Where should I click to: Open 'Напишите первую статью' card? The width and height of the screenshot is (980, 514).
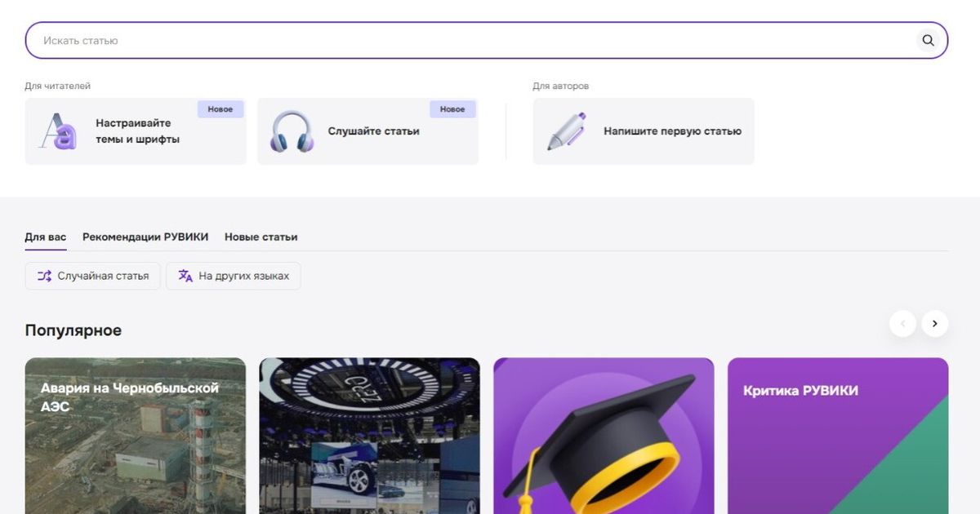coord(644,131)
